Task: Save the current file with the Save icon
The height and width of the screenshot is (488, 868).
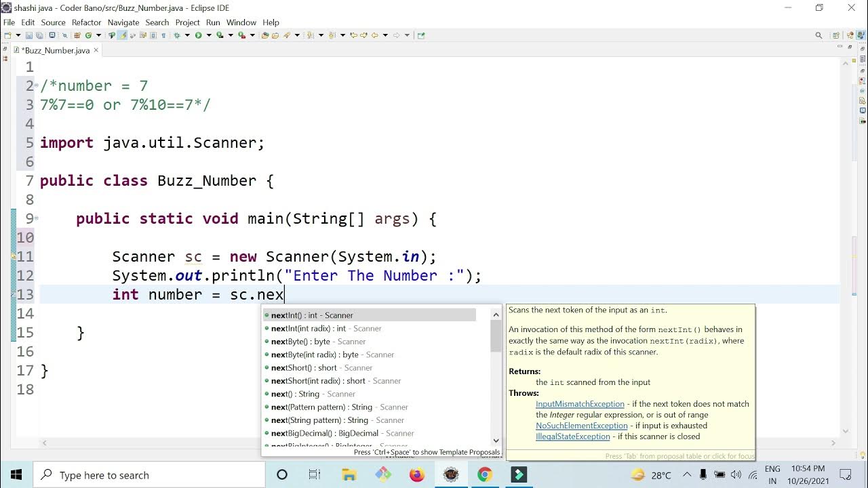Action: coord(29,35)
